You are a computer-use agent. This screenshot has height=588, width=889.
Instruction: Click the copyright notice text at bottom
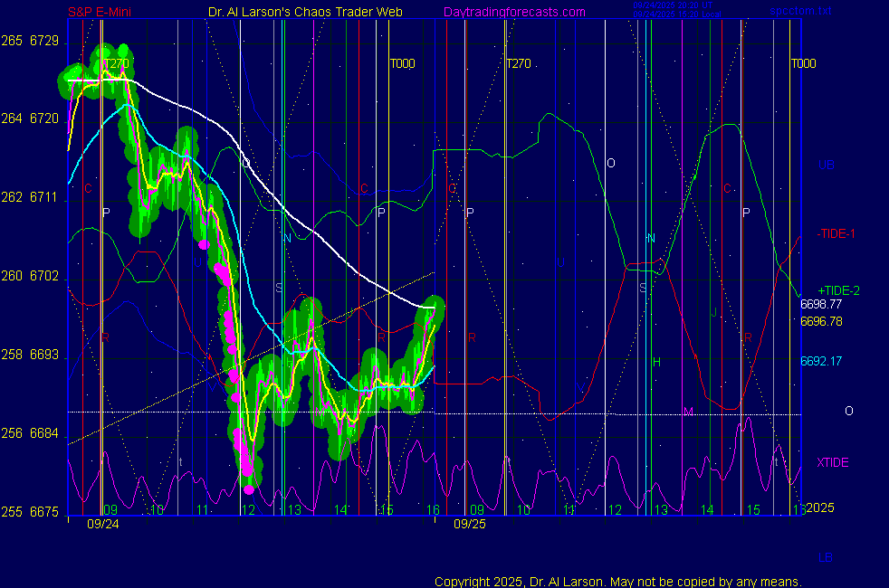[618, 581]
